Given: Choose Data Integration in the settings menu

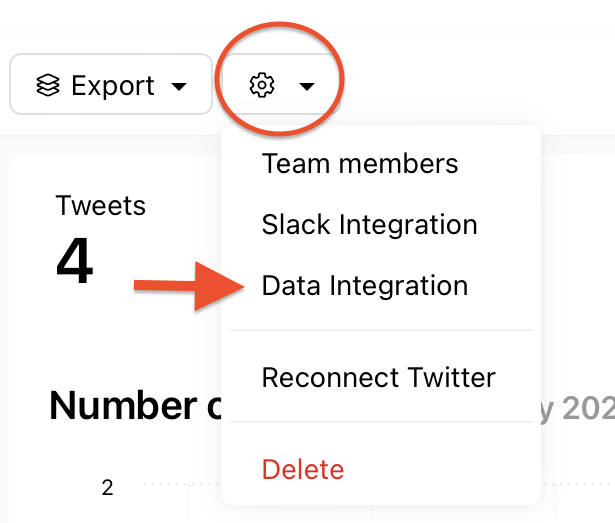Looking at the screenshot, I should coord(364,286).
